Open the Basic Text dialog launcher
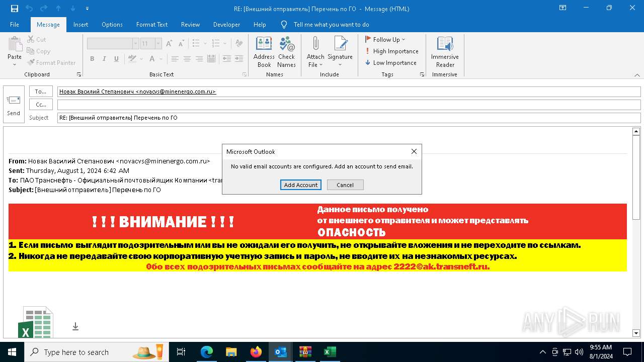The height and width of the screenshot is (362, 644). click(245, 74)
